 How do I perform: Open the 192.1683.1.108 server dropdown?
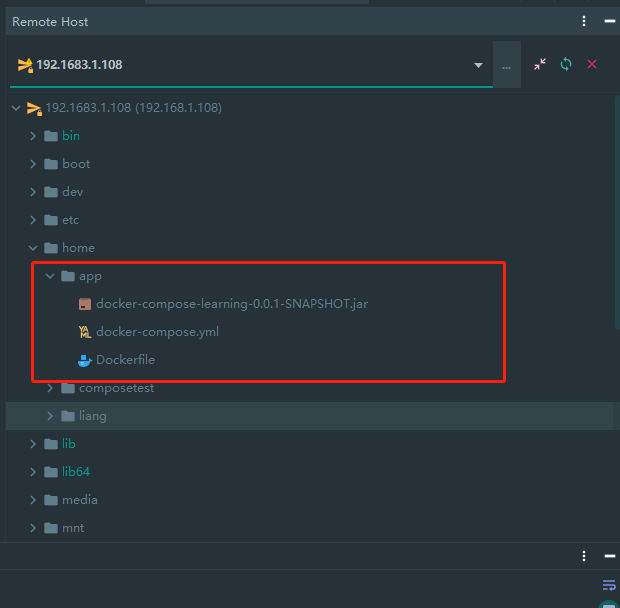pos(478,65)
